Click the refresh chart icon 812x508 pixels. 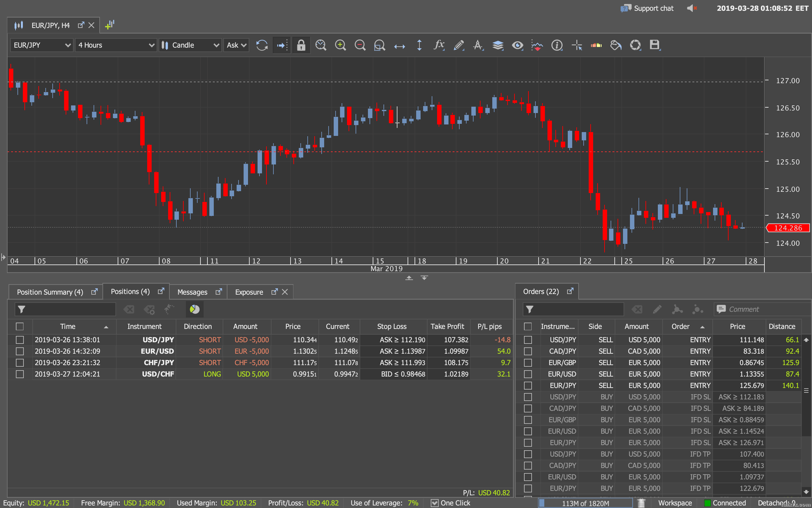pos(262,45)
